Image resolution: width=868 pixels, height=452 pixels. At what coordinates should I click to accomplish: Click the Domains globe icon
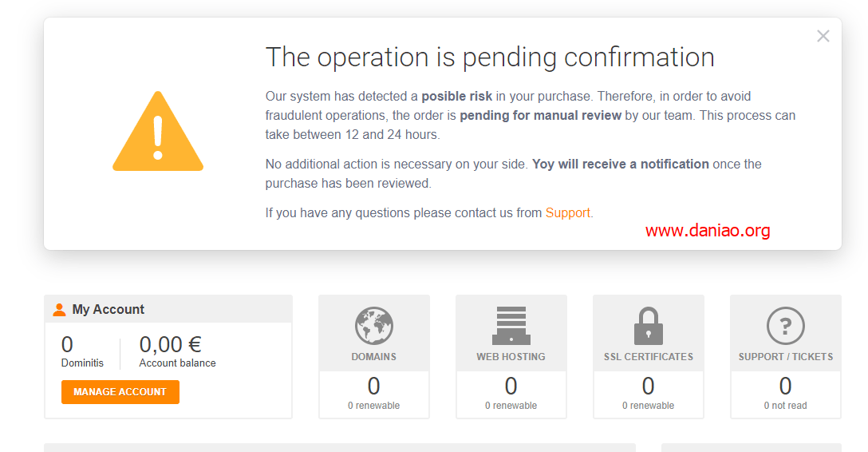click(x=373, y=326)
